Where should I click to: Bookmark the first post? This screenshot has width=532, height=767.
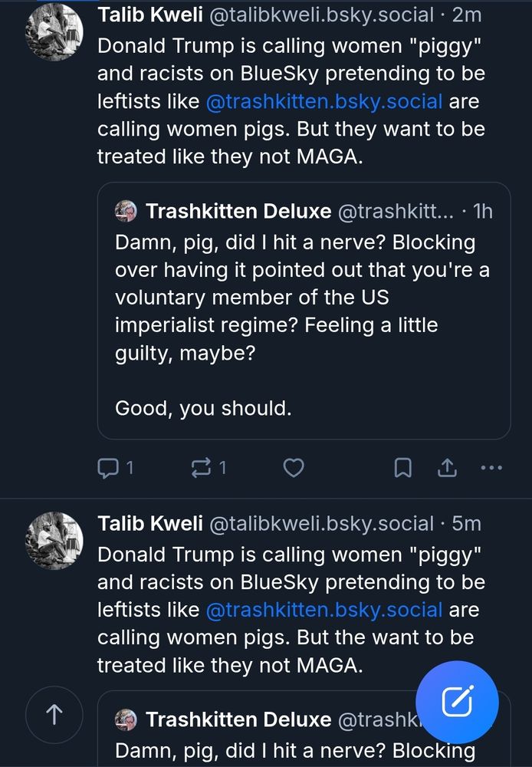point(402,468)
